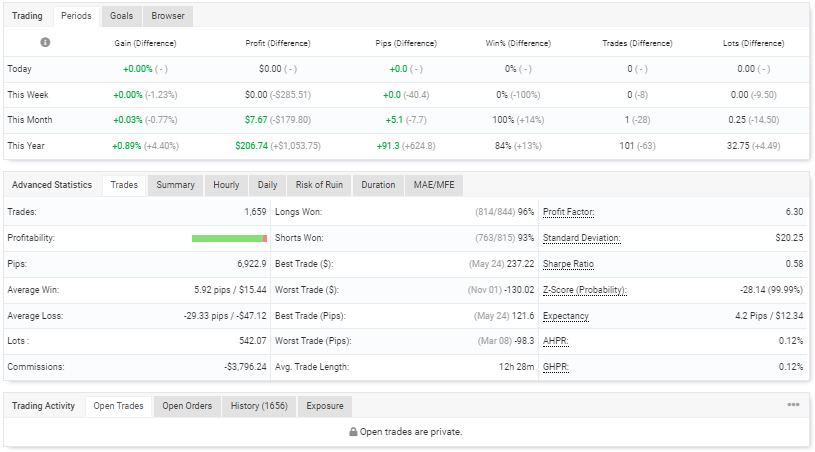The width and height of the screenshot is (815, 452).
Task: View the Duration tab
Action: pos(378,185)
